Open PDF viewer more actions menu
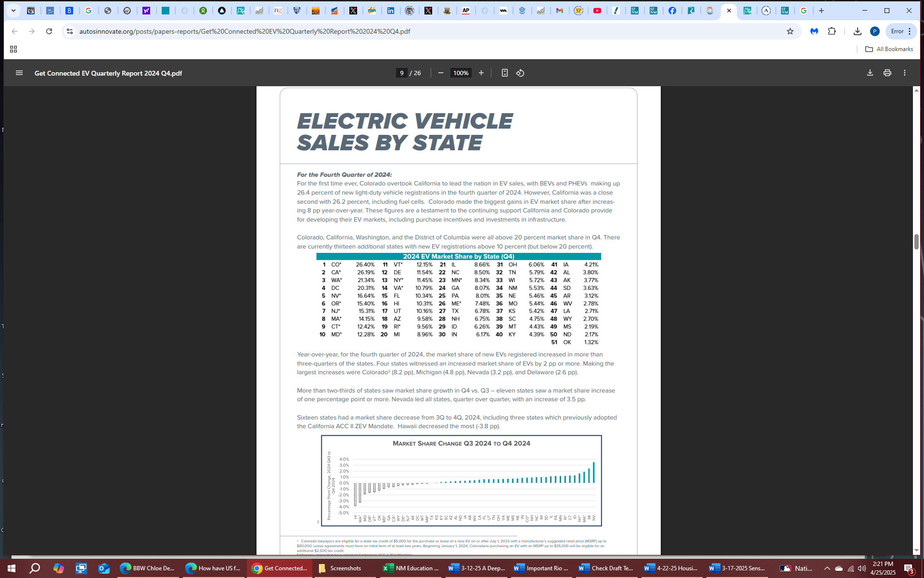Viewport: 924px width, 578px height. [x=904, y=73]
